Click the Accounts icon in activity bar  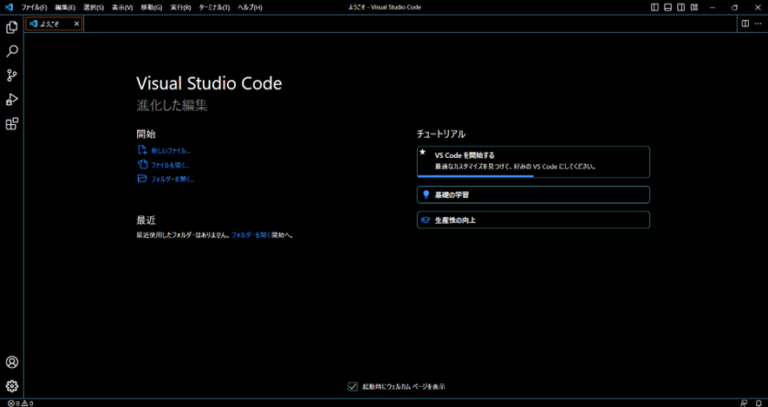pyautogui.click(x=12, y=362)
